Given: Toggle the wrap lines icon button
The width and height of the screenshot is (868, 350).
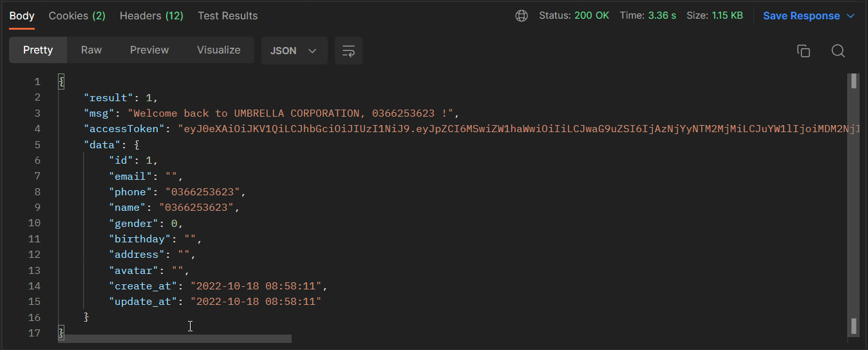Looking at the screenshot, I should pos(348,51).
